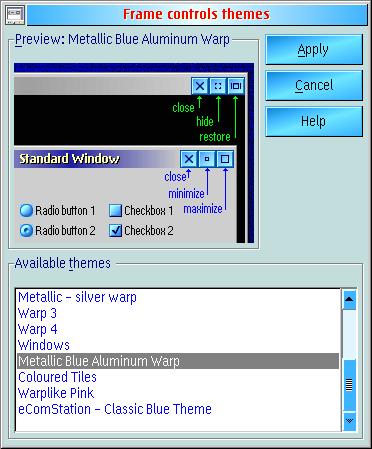372x449 pixels.
Task: Click the hide icon in upper preview titlebar
Action: pos(218,86)
